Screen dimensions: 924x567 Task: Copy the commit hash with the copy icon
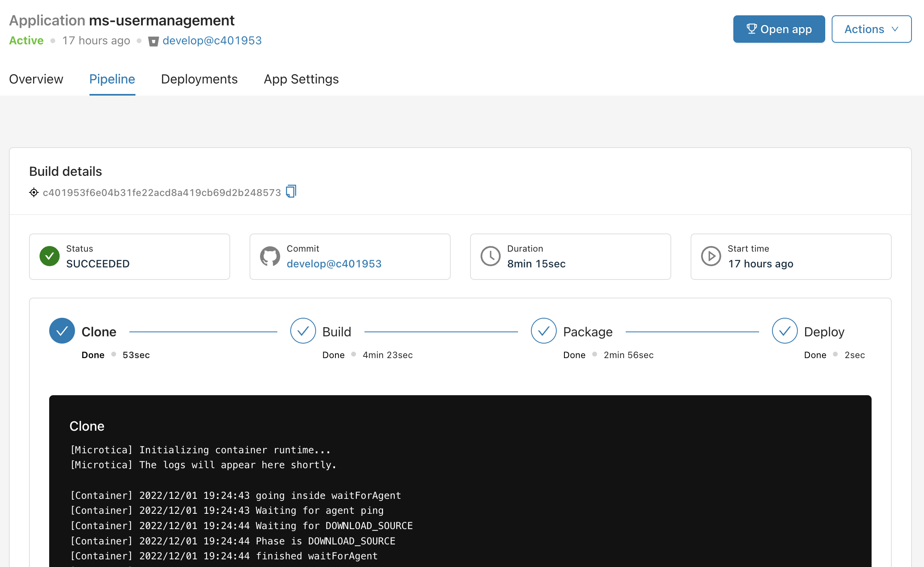tap(291, 191)
